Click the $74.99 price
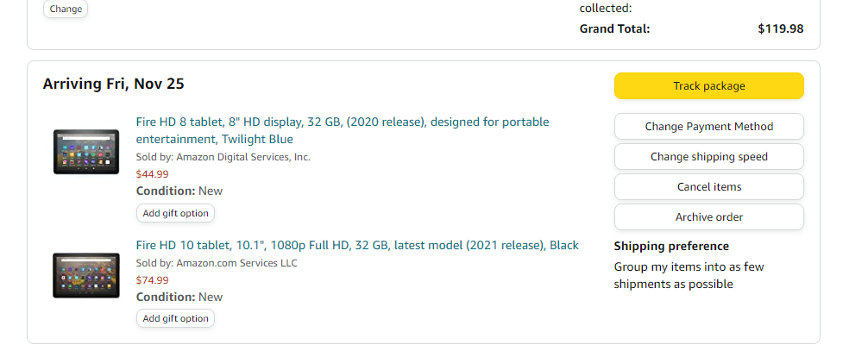This screenshot has height=351, width=868. (152, 280)
